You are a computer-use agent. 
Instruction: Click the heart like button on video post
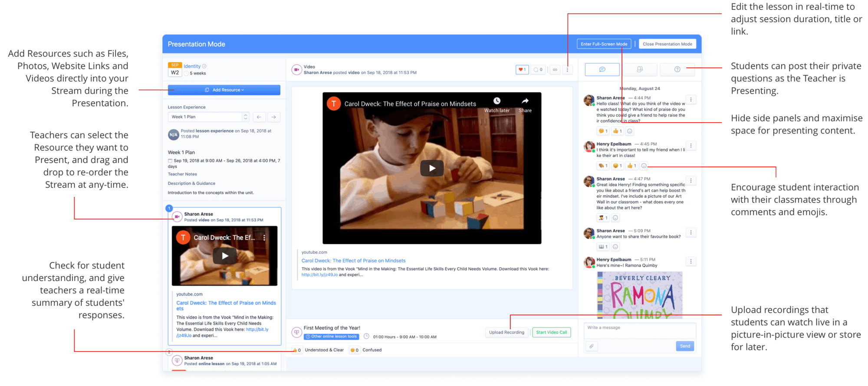[522, 69]
